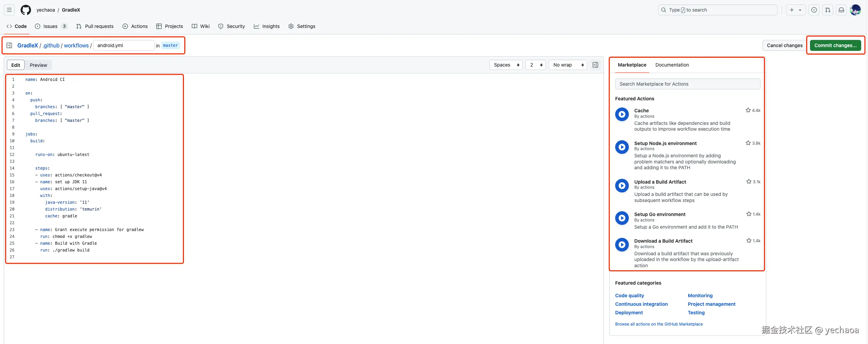Click the Type / to search box
This screenshot has height=344, width=868.
pos(718,10)
